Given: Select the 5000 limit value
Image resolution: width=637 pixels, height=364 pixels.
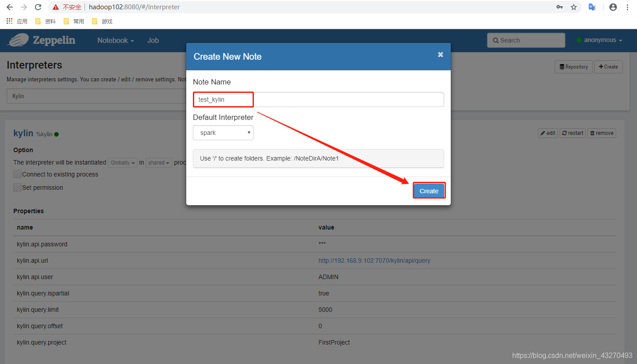Looking at the screenshot, I should 325,310.
